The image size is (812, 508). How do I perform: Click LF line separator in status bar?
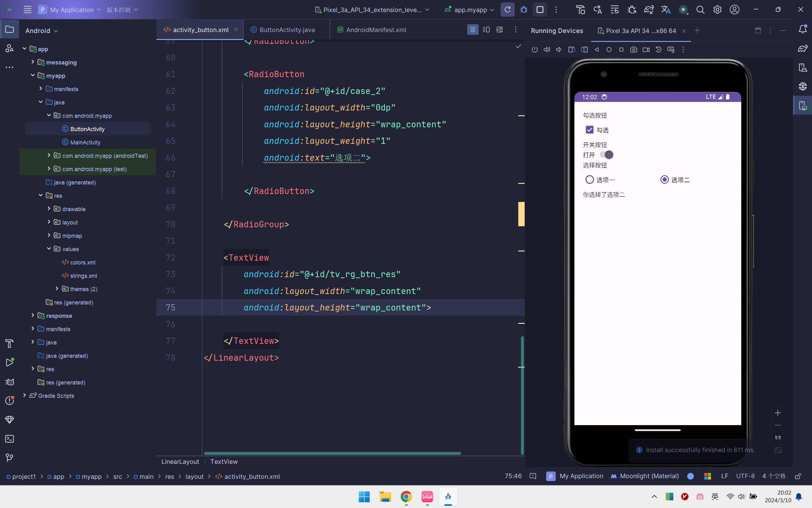tap(724, 476)
